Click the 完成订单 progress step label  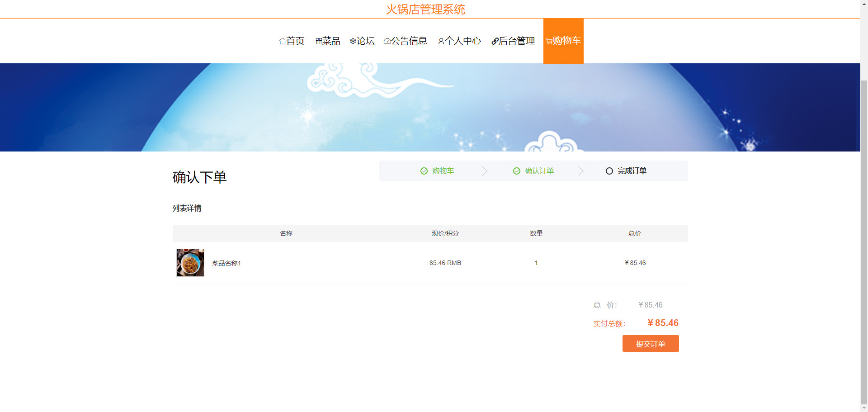[632, 171]
